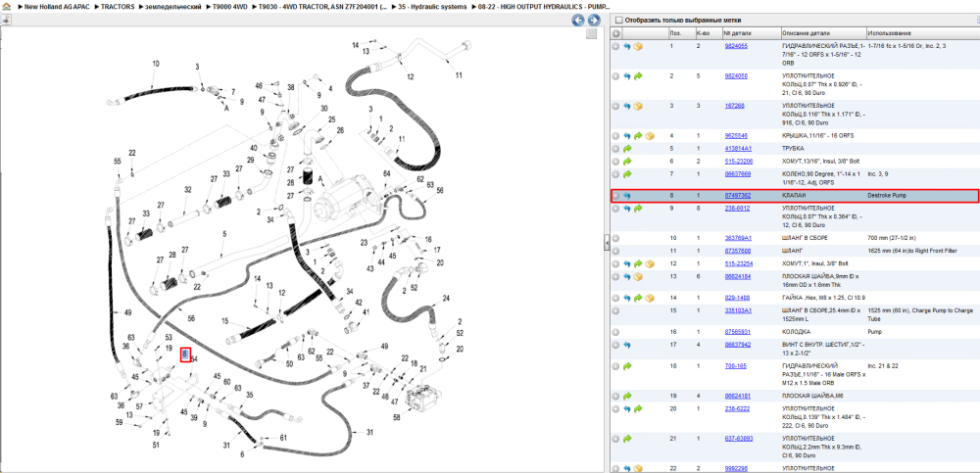The height and width of the screenshot is (473, 980).
Task: Toggle grey selection circle for row 335103A1
Action: (x=616, y=310)
